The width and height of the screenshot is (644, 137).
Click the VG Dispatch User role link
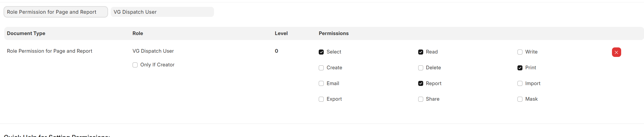click(x=153, y=51)
